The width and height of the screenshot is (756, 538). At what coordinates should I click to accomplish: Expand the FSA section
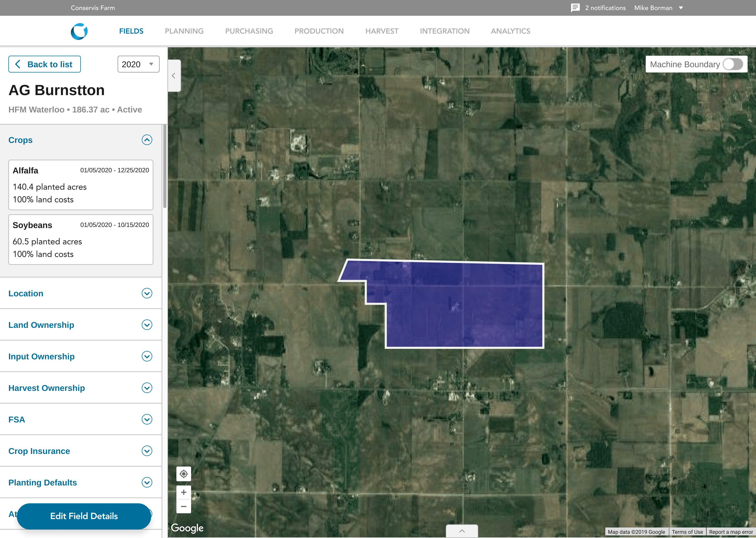(x=147, y=420)
